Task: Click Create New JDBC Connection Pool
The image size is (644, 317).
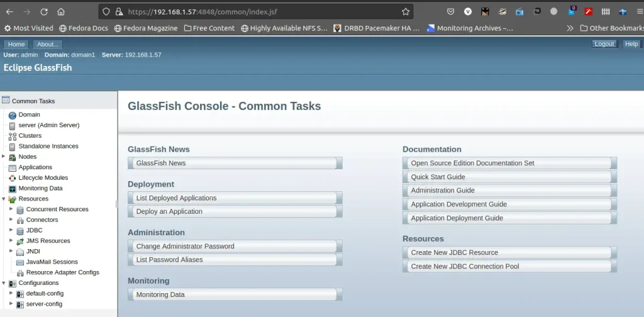Action: coord(509,266)
